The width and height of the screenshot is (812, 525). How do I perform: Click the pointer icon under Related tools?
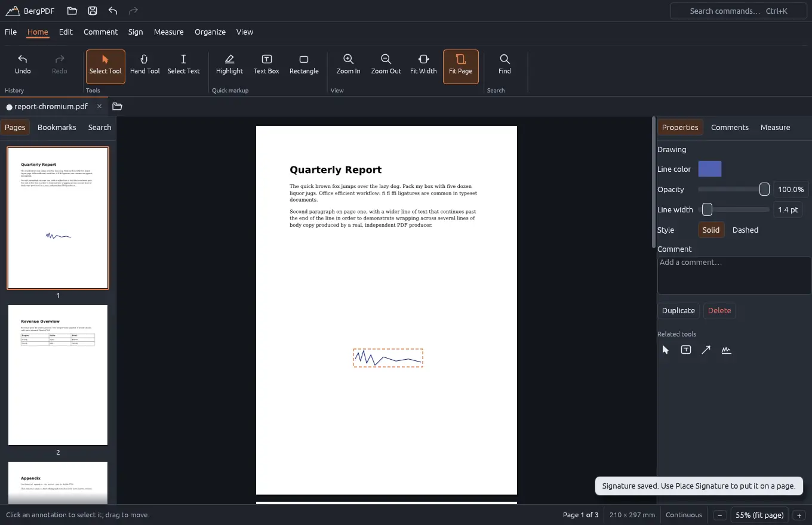(666, 350)
